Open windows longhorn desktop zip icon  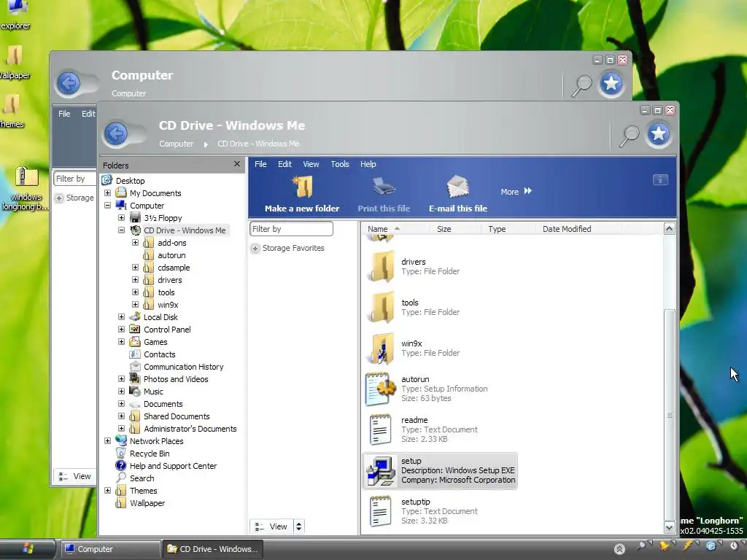pyautogui.click(x=26, y=177)
